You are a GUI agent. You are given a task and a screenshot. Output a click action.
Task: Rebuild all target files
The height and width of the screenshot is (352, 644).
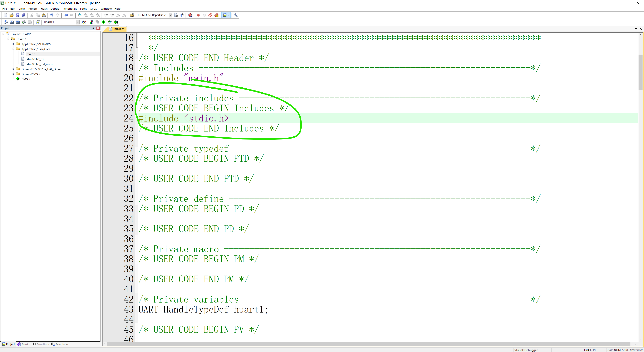pos(17,22)
